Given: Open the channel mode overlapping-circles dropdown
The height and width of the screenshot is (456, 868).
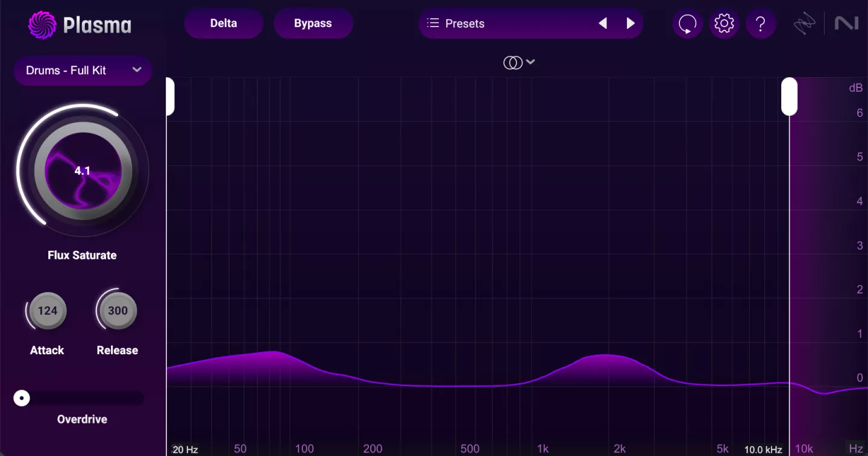Looking at the screenshot, I should [x=520, y=62].
